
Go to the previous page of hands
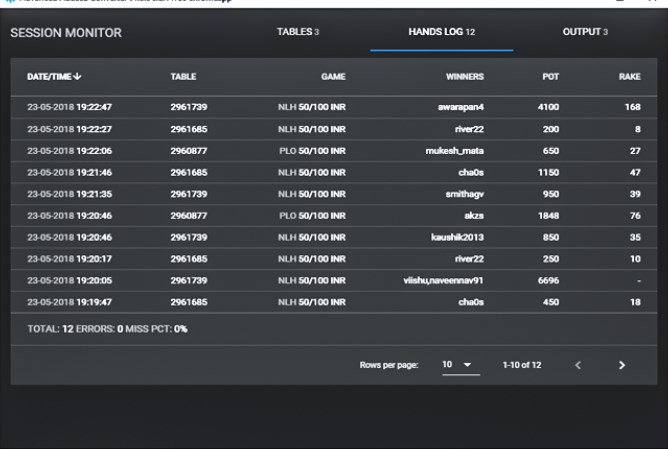pos(578,365)
